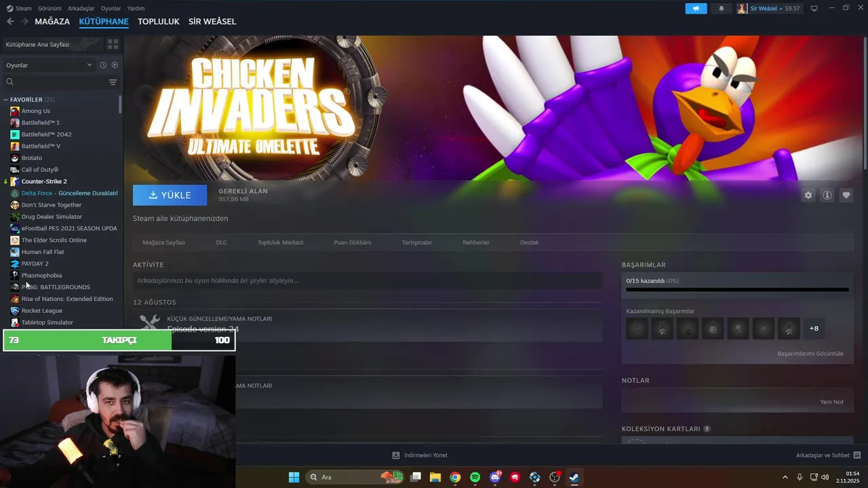The width and height of the screenshot is (868, 488).
Task: Open the Destek link
Action: pyautogui.click(x=530, y=243)
